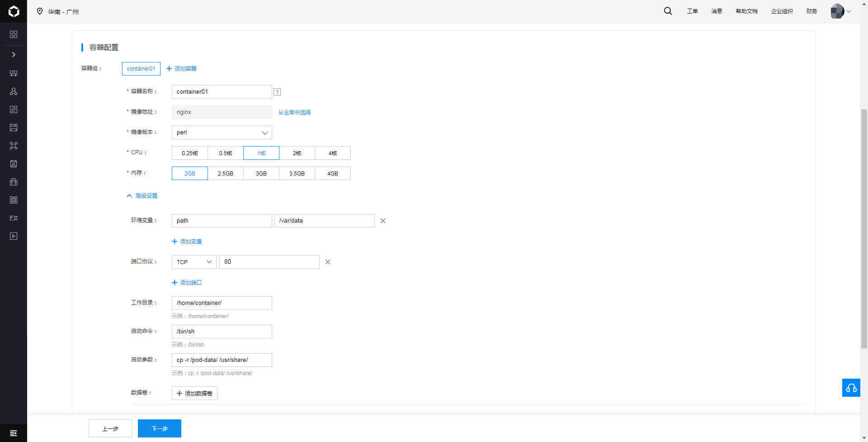The height and width of the screenshot is (442, 868).
Task: Click the nginx image address field
Action: pyautogui.click(x=222, y=112)
